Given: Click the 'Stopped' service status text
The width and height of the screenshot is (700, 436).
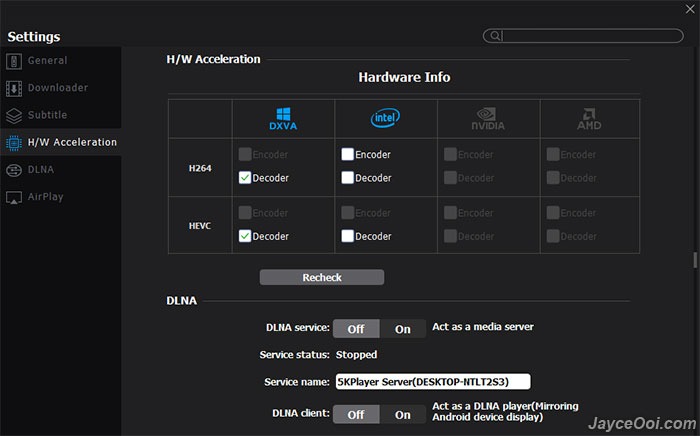Looking at the screenshot, I should click(356, 355).
